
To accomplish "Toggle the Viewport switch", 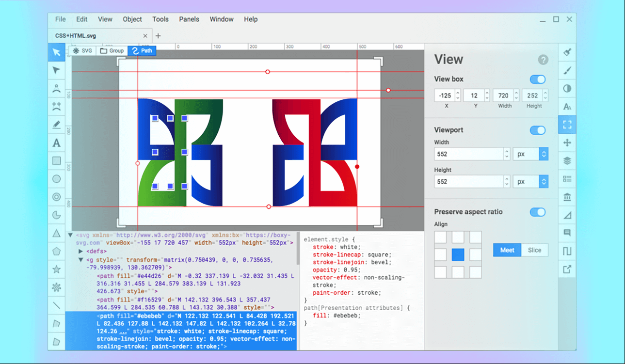I will [538, 130].
